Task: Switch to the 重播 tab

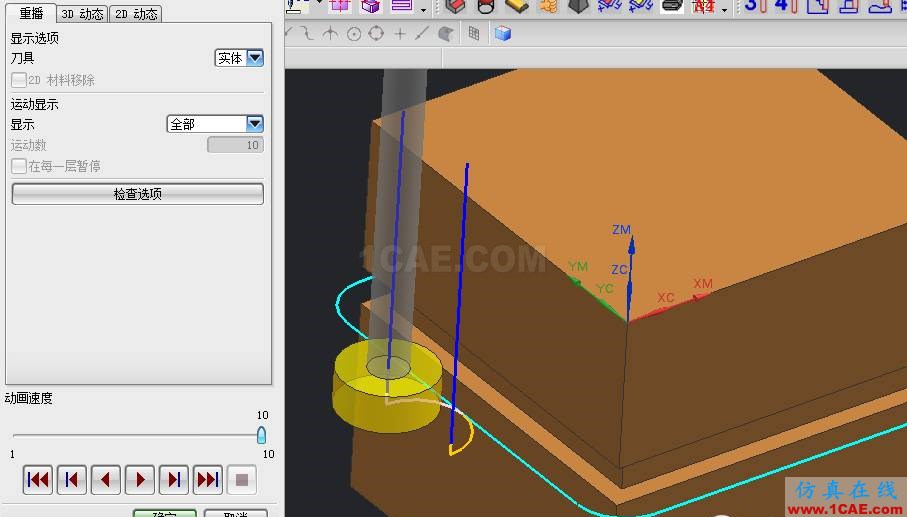Action: coord(31,13)
